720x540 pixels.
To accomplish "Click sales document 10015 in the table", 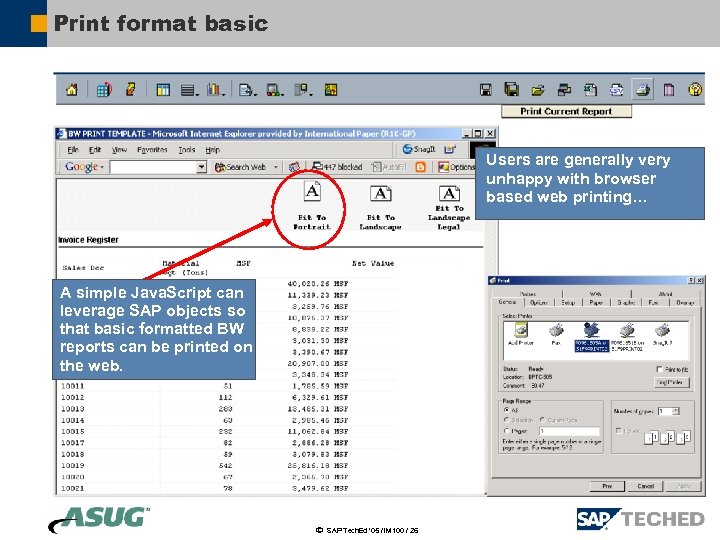I will click(73, 432).
